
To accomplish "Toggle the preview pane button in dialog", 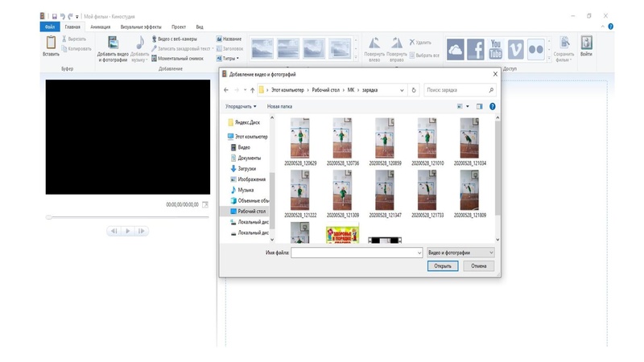I will [x=479, y=106].
